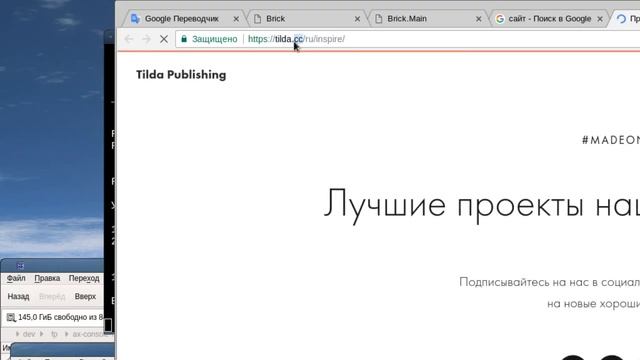640x360 pixels.
Task: Click the tilda.cc address bar URL
Action: (x=296, y=39)
